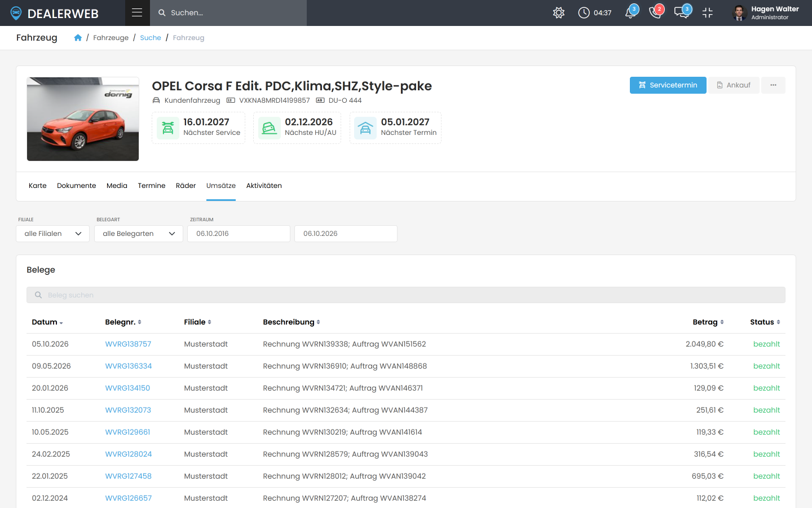Click the more options ellipsis button
Viewport: 812px width, 508px height.
coord(773,85)
